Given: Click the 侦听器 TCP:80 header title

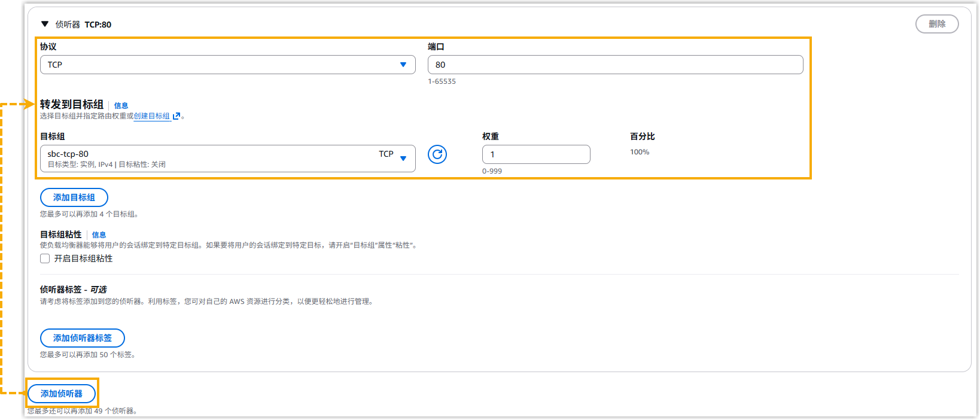Looking at the screenshot, I should pos(83,25).
